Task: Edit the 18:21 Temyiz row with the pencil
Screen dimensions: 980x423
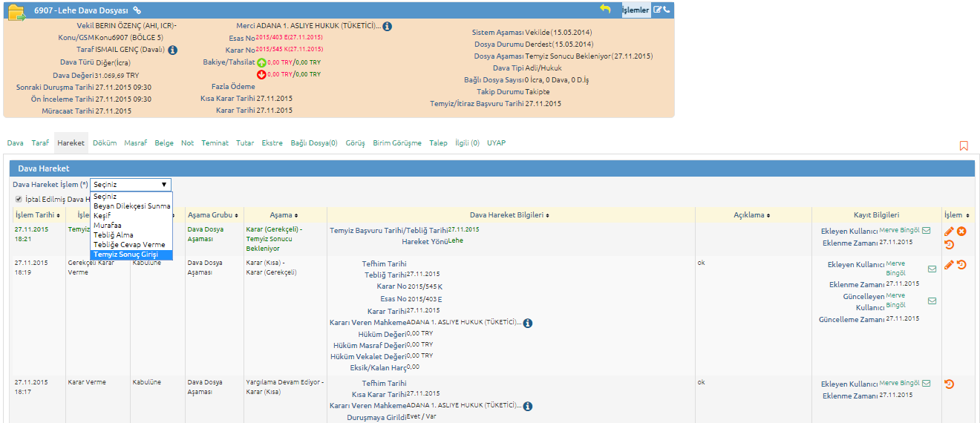Action: coord(949,232)
